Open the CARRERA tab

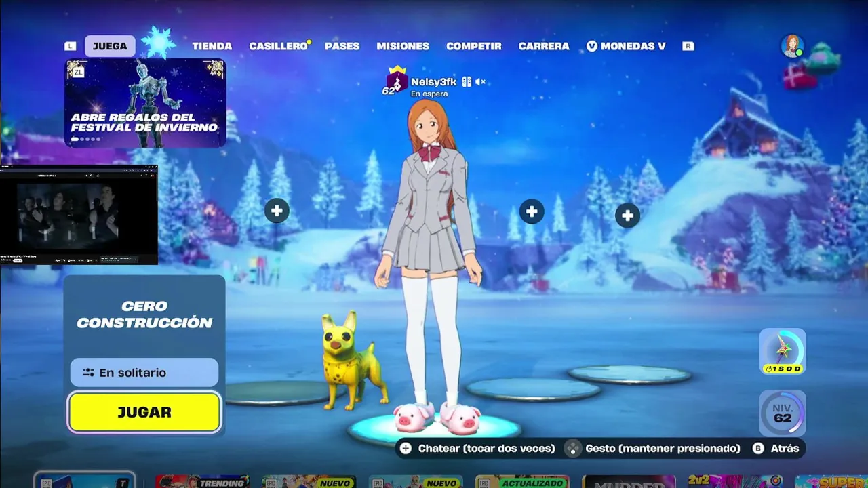pyautogui.click(x=544, y=46)
